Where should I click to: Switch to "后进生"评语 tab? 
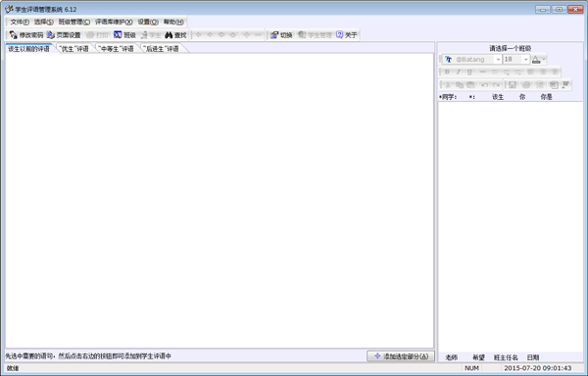(161, 49)
